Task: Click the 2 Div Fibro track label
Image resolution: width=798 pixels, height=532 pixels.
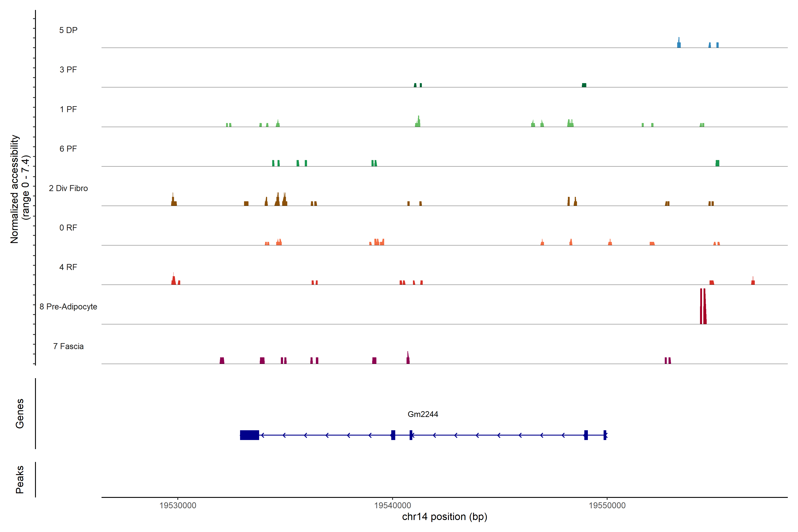Action: tap(68, 188)
